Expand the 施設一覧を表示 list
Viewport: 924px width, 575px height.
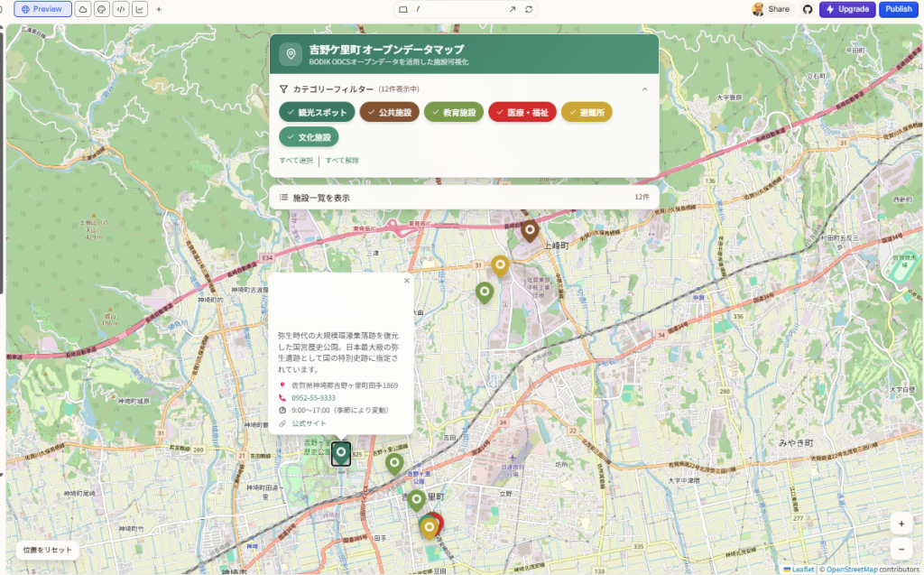click(x=464, y=197)
